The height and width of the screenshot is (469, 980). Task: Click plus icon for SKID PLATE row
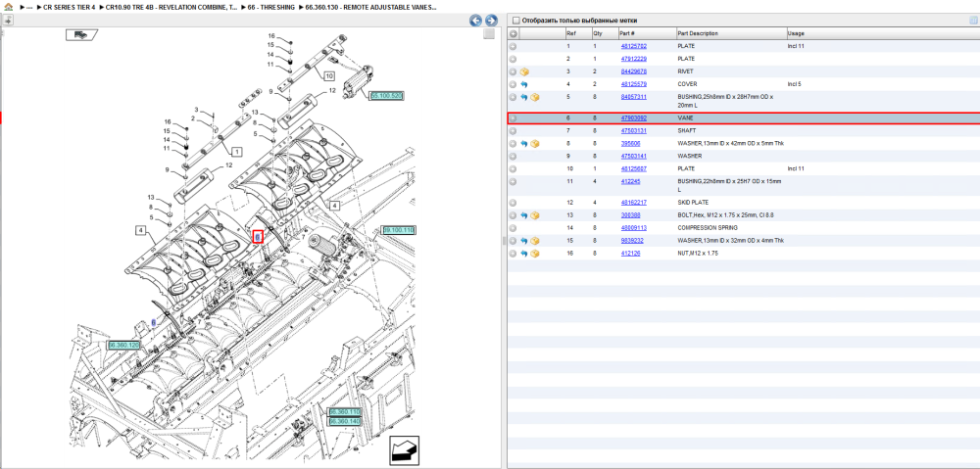(x=513, y=203)
